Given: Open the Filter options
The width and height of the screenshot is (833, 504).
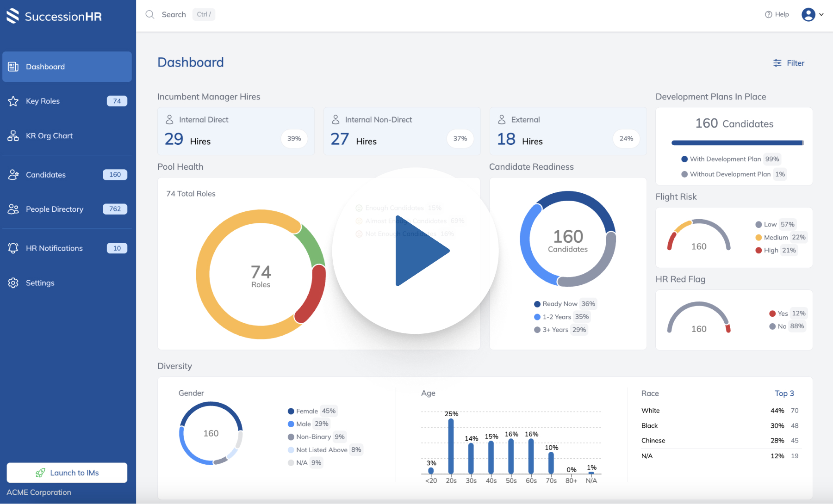Looking at the screenshot, I should (x=789, y=63).
